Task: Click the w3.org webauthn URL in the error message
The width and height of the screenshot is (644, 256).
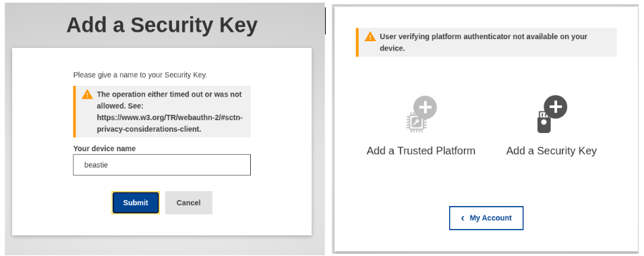Action: (170, 123)
